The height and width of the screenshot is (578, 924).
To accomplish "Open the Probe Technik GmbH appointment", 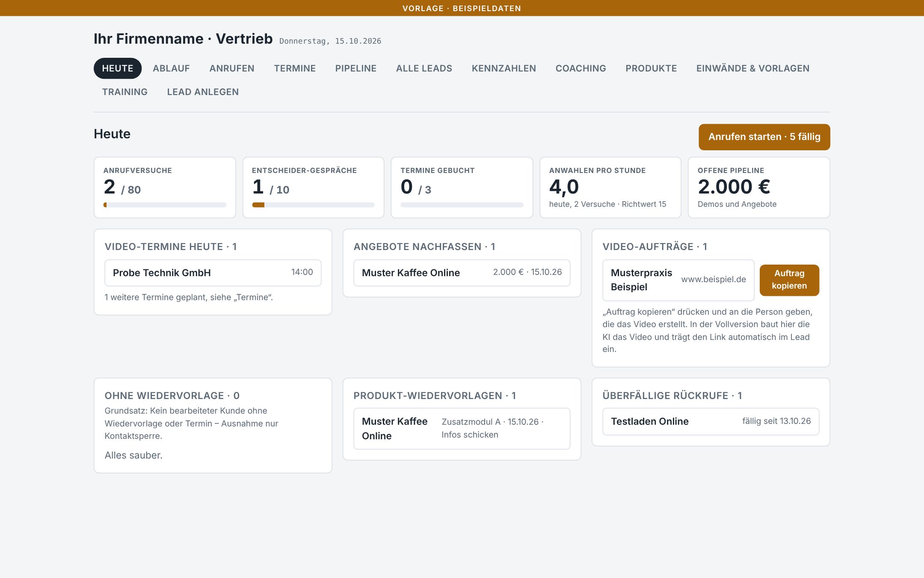I will pos(213,273).
